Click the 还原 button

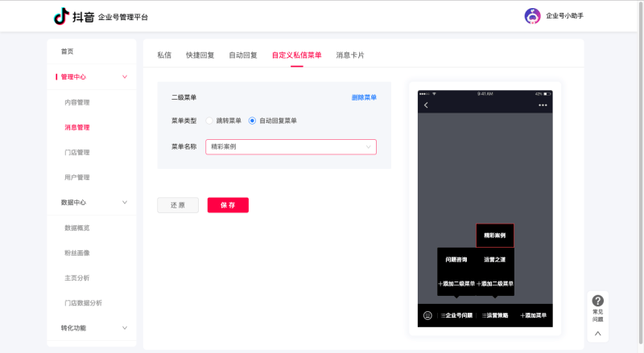tap(178, 205)
